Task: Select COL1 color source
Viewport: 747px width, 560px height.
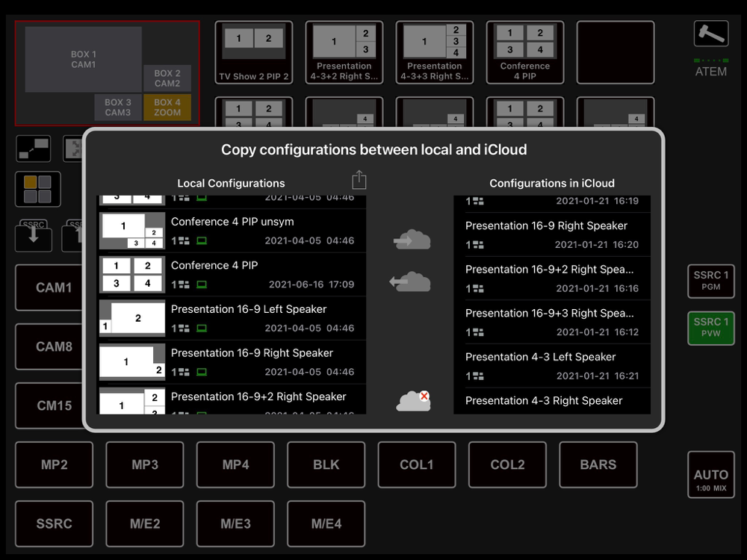Action: [417, 464]
